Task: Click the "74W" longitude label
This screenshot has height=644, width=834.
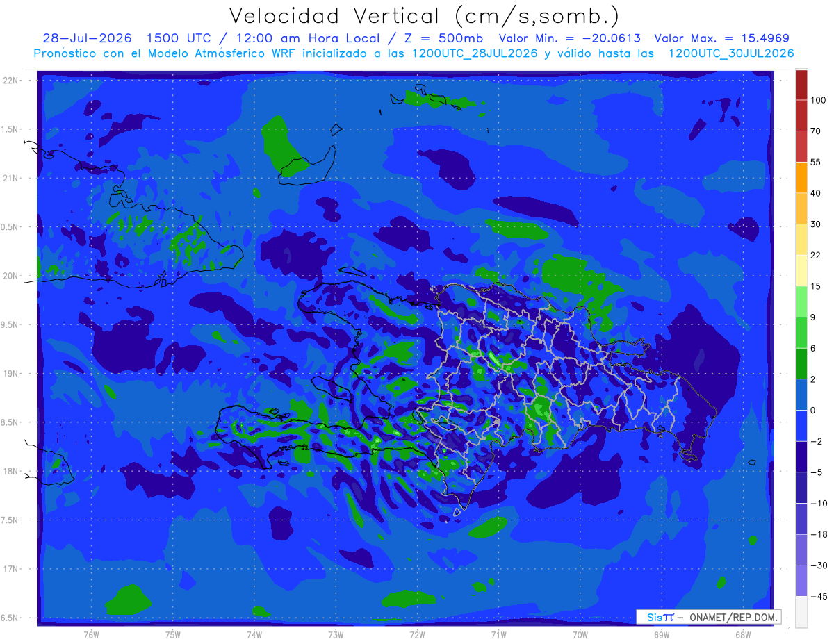Action: (x=254, y=635)
